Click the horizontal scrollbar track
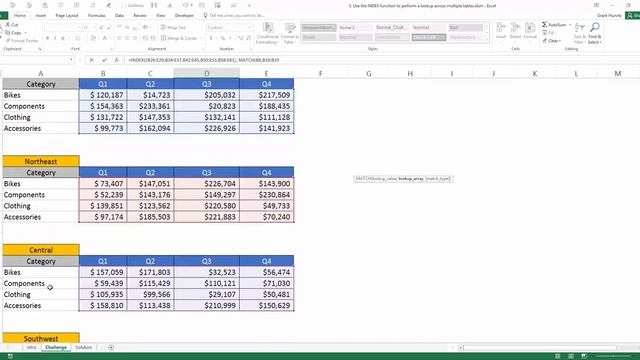640x360 pixels. pyautogui.click(x=540, y=348)
